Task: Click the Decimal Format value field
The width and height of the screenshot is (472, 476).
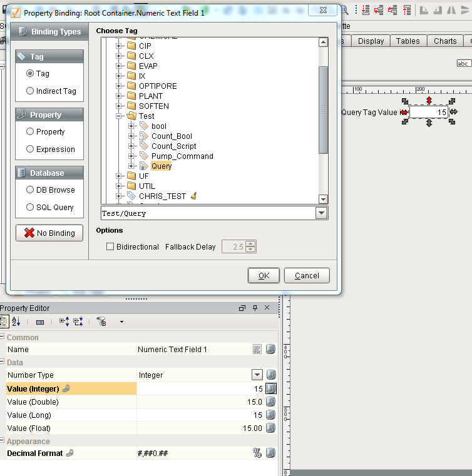Action: click(194, 453)
